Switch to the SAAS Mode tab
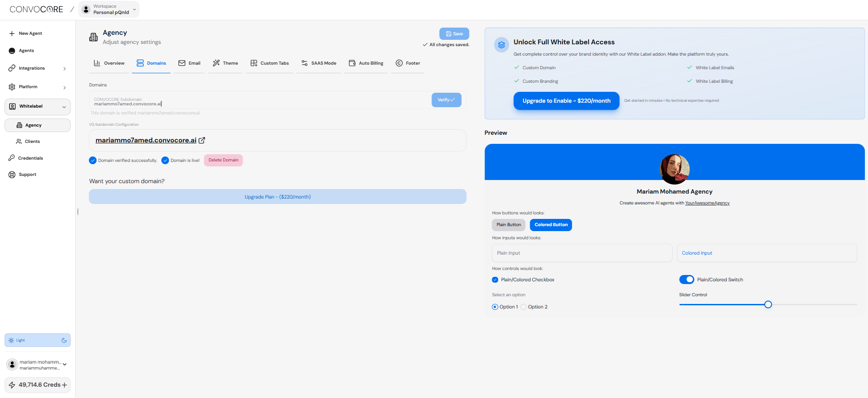 click(319, 63)
